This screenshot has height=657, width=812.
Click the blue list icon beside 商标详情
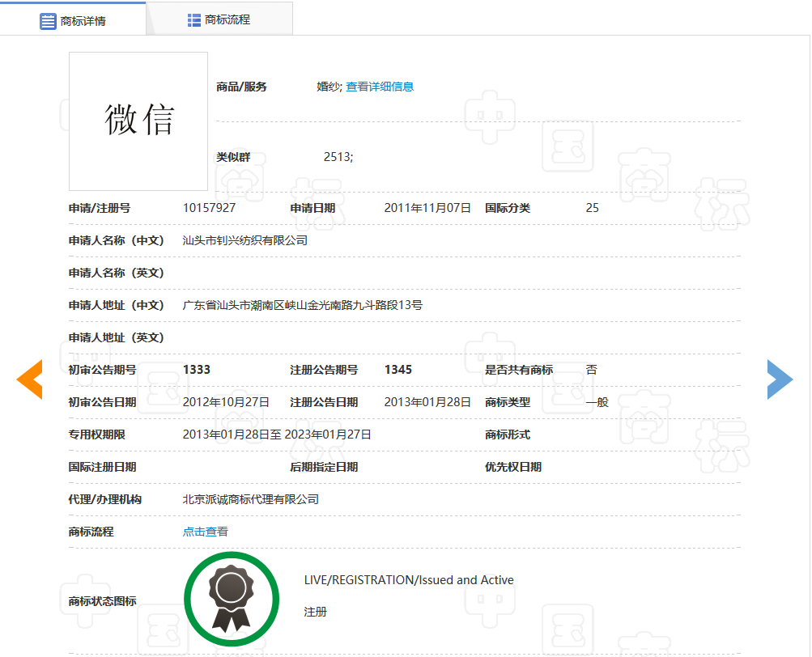(x=48, y=21)
